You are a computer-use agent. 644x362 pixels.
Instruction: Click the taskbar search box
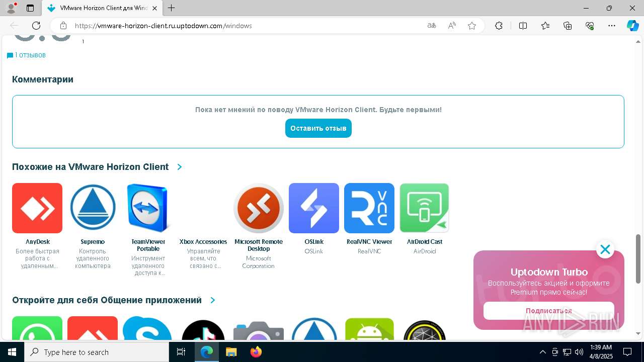click(x=97, y=352)
